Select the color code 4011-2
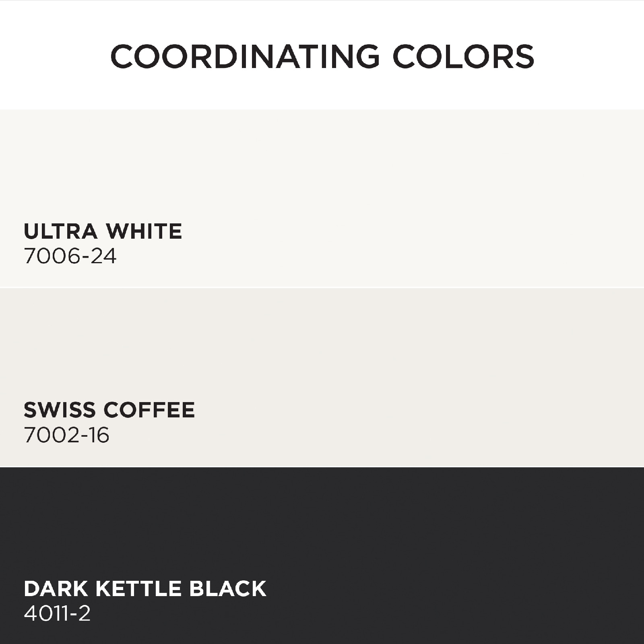Image resolution: width=644 pixels, height=644 pixels. pos(57,614)
